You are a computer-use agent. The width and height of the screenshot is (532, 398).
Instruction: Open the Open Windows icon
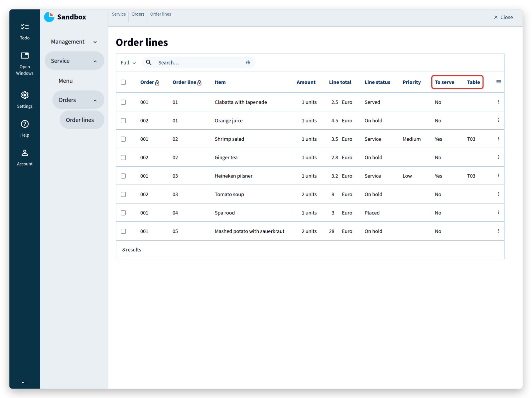(x=25, y=56)
